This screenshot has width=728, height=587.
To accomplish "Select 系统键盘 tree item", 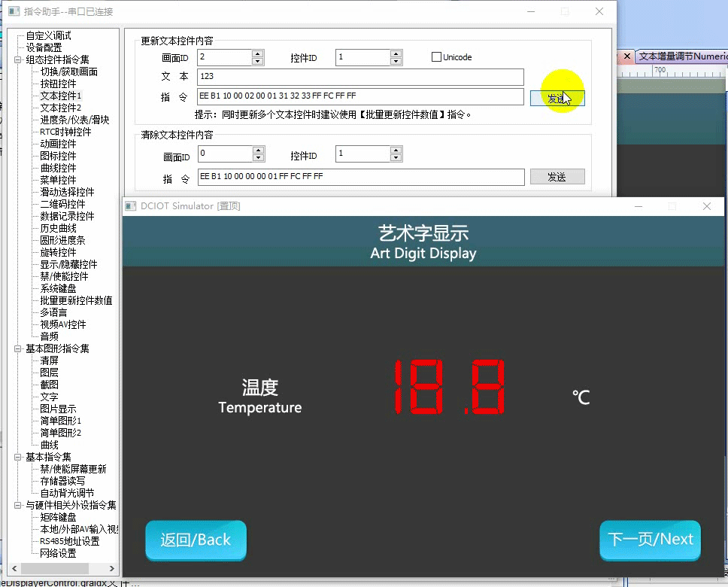I will (x=58, y=289).
